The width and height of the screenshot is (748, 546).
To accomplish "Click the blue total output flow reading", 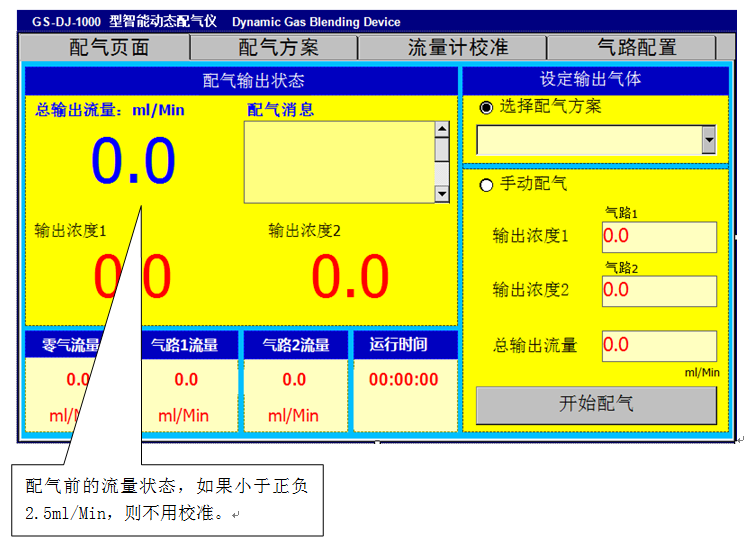I will pos(133,161).
